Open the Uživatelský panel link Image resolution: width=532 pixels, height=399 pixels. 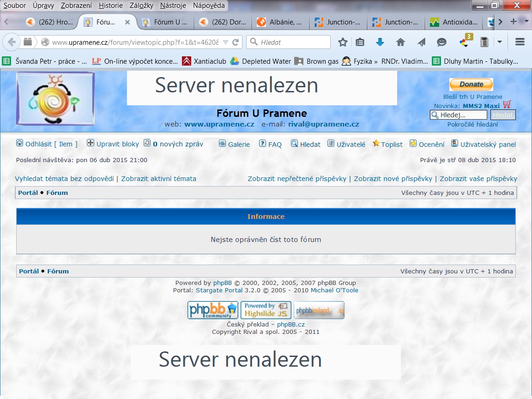coord(488,145)
